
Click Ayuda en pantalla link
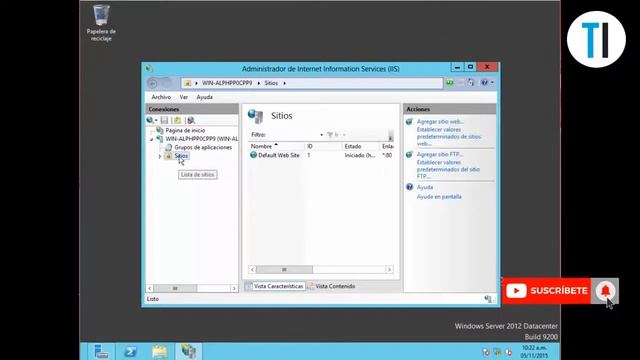(x=439, y=197)
